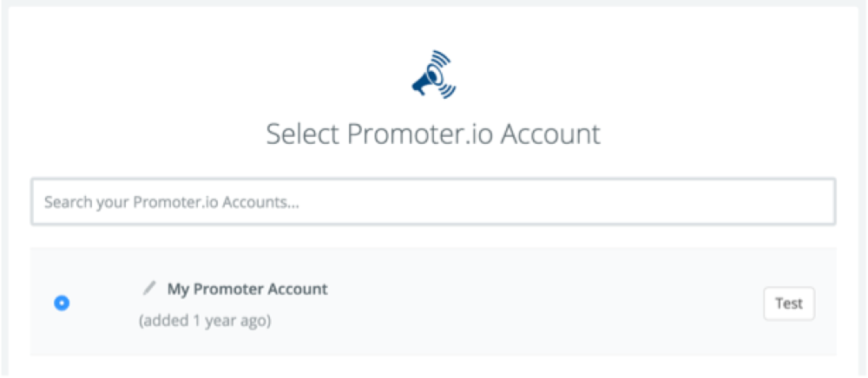
Task: Open rename via the gray pencil icon
Action: pyautogui.click(x=150, y=288)
